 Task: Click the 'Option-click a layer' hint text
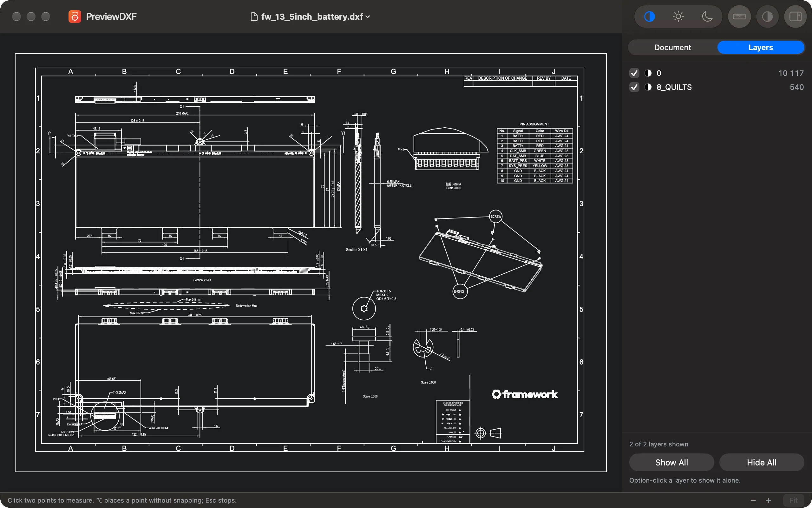[x=684, y=480]
